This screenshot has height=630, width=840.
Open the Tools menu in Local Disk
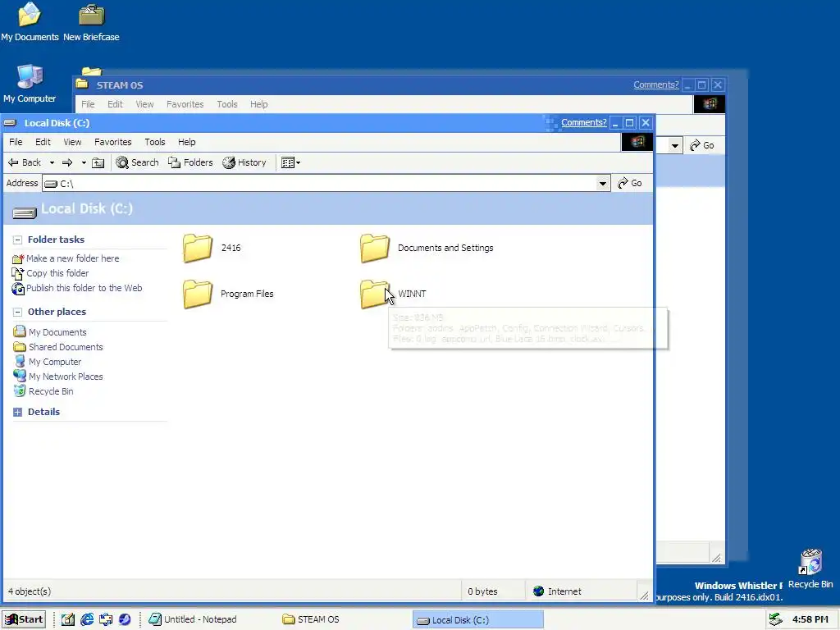pyautogui.click(x=155, y=142)
